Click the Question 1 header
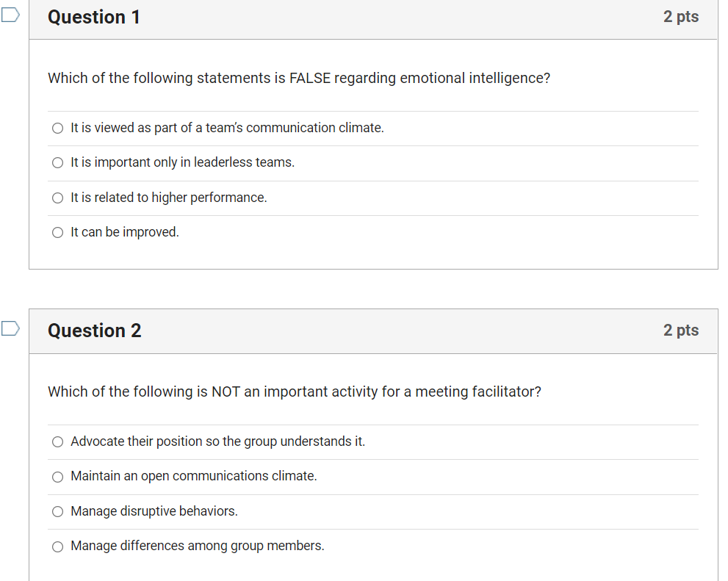 point(94,17)
